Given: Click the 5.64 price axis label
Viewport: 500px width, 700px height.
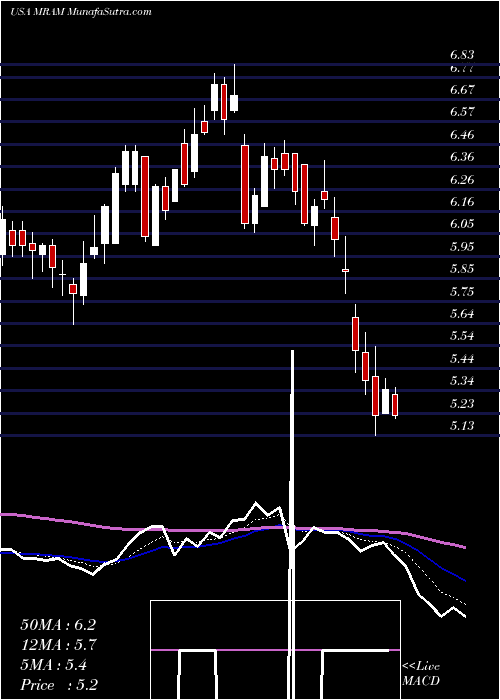Looking at the screenshot, I should pos(462,314).
